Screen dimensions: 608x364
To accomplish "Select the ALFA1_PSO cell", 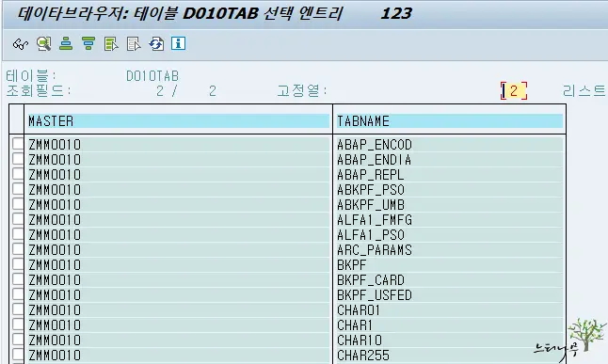I will 449,235.
